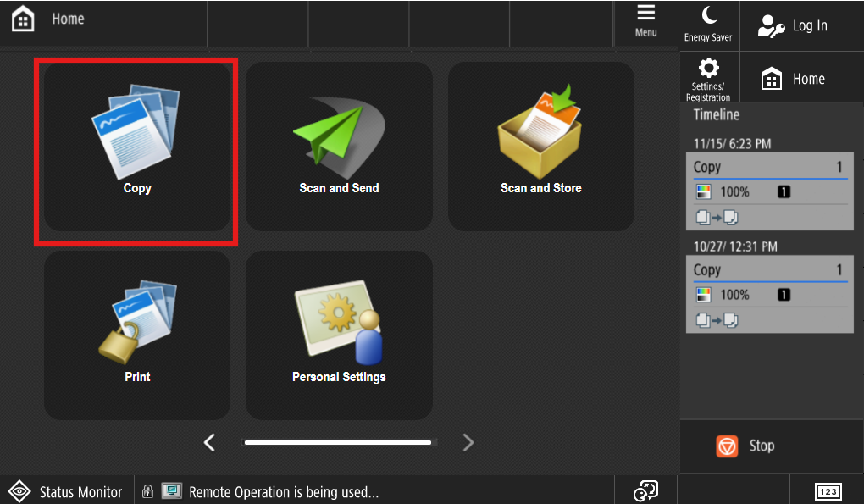Open the Menu hamburger icon
864x504 pixels.
(x=645, y=22)
